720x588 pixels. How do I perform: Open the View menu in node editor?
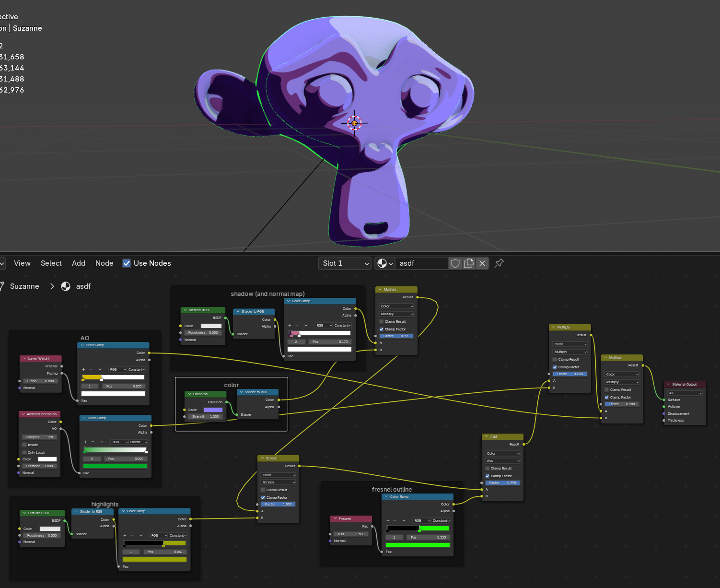click(x=22, y=263)
